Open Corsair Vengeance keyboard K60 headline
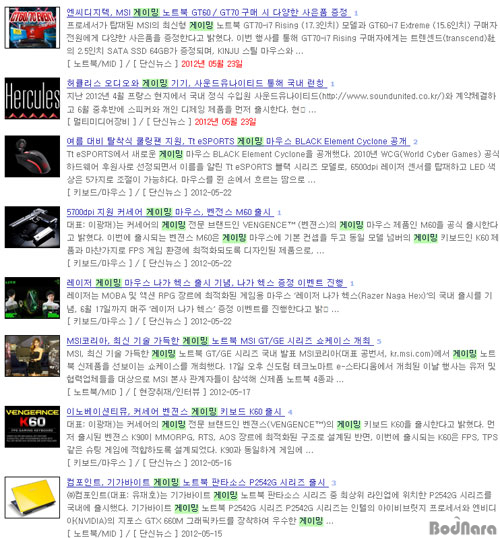This screenshot has width=500, height=538. (x=175, y=412)
